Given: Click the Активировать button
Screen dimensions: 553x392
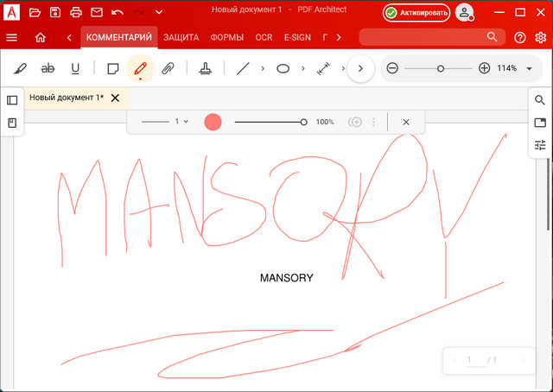Looking at the screenshot, I should tap(416, 13).
